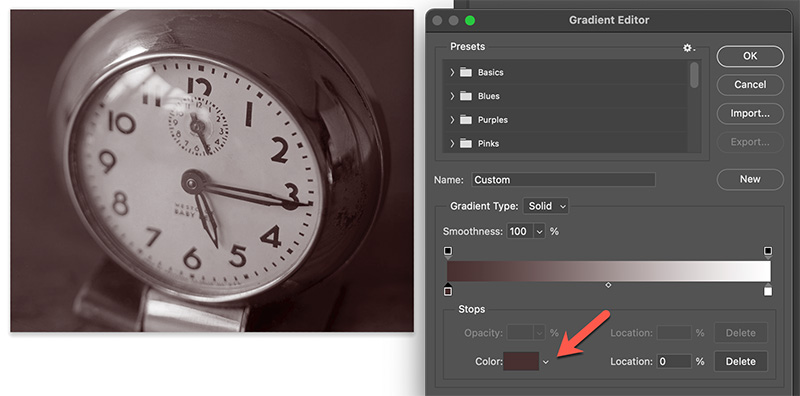Click the presets list scrollbar
This screenshot has width=800, height=396.
tap(694, 75)
